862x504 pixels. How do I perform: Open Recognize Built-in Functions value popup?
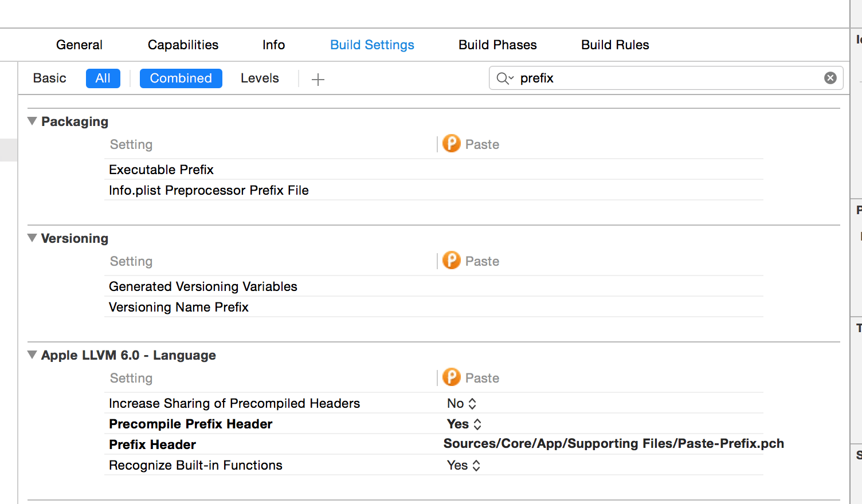coord(464,465)
